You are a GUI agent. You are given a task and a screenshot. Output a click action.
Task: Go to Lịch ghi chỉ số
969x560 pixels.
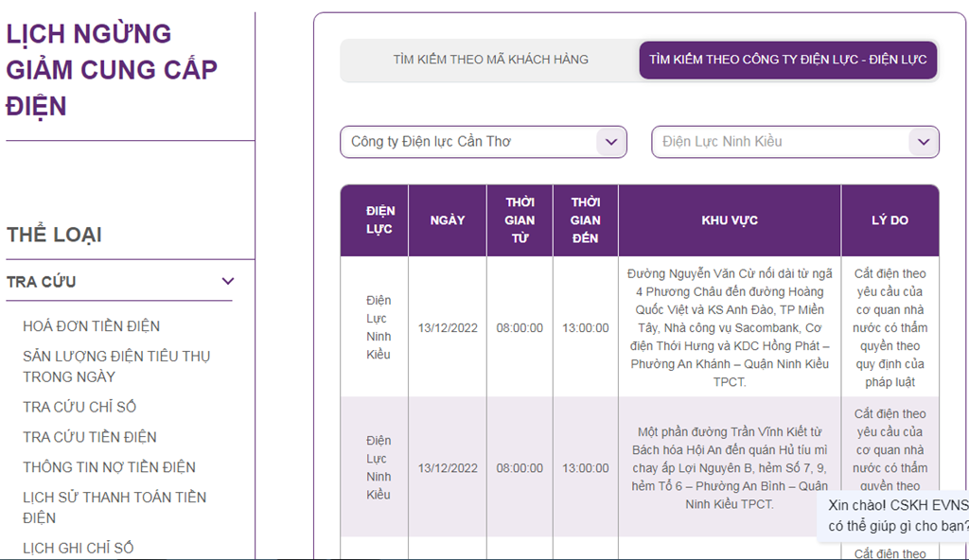tap(78, 548)
